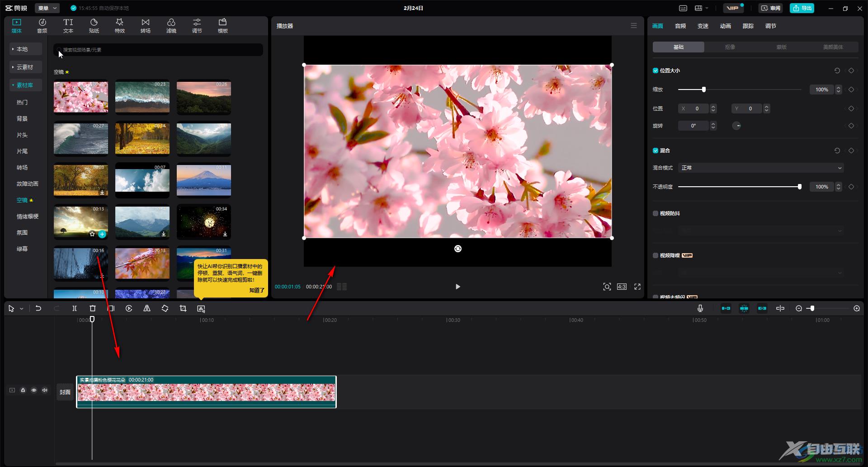
Task: Collapse the 素材库 tree item
Action: [x=26, y=85]
